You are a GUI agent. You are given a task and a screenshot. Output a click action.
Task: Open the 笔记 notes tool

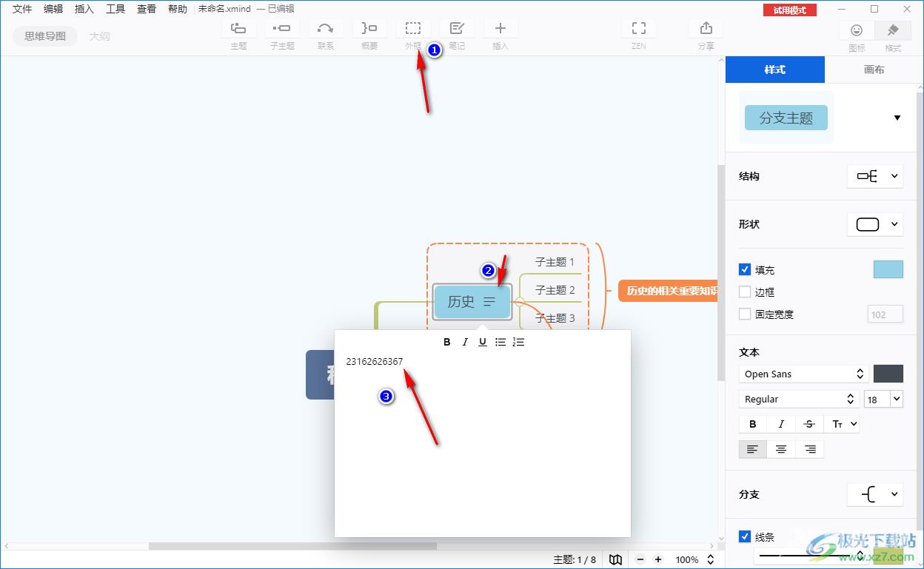(457, 29)
